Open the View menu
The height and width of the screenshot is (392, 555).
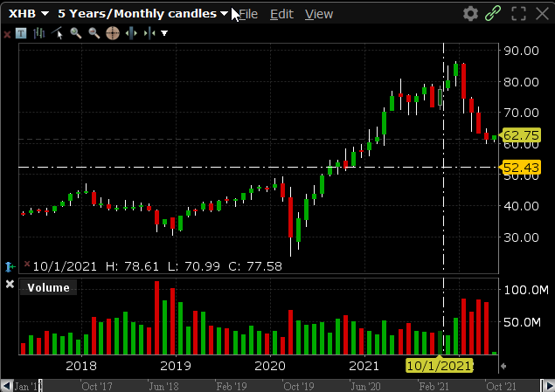(x=319, y=14)
